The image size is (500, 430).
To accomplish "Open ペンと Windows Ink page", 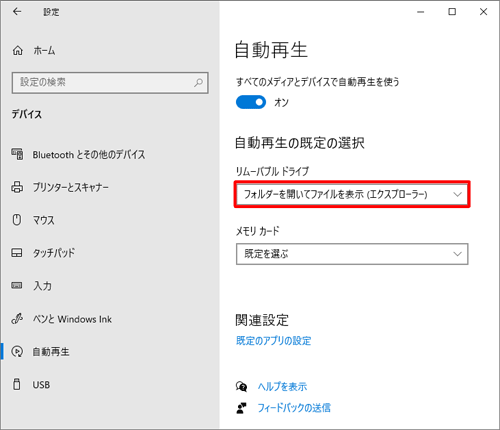I will coord(72,319).
